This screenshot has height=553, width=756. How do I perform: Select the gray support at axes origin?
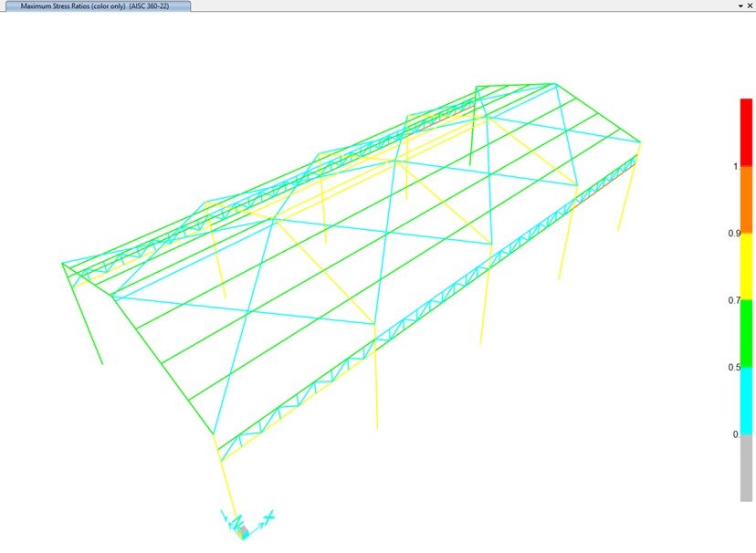pyautogui.click(x=244, y=531)
